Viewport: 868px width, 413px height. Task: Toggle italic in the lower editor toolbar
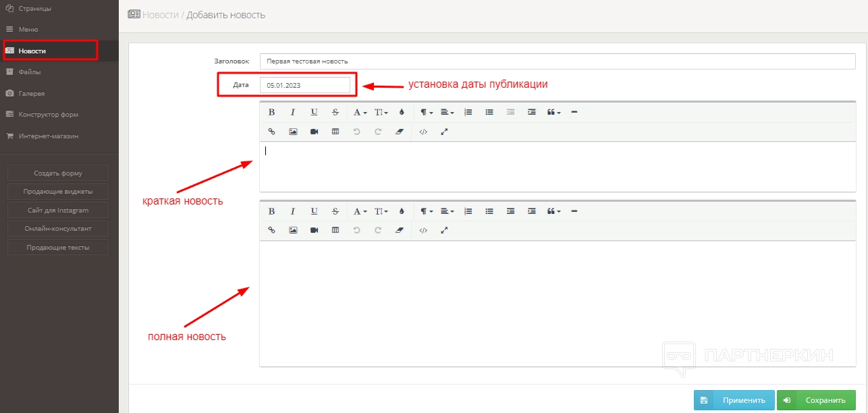click(293, 211)
